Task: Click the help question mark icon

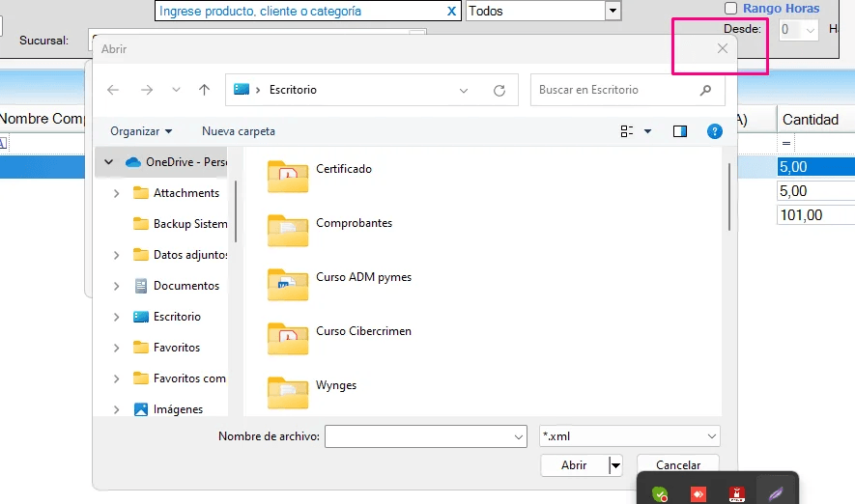Action: (715, 131)
